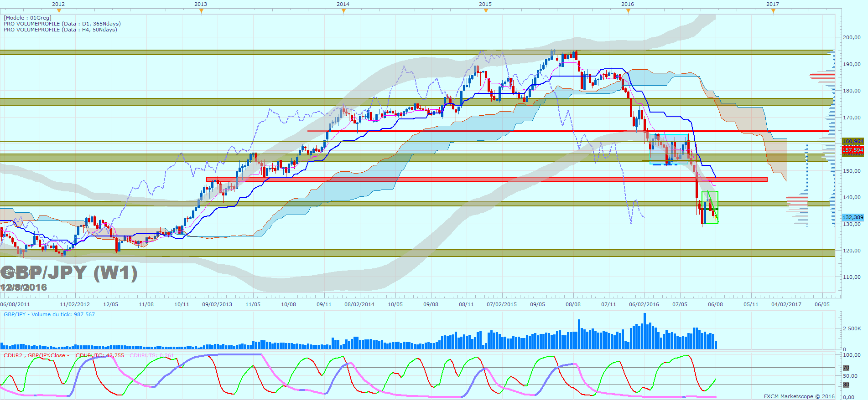
Task: Select the [Modele : 01Greg] label
Action: point(27,18)
